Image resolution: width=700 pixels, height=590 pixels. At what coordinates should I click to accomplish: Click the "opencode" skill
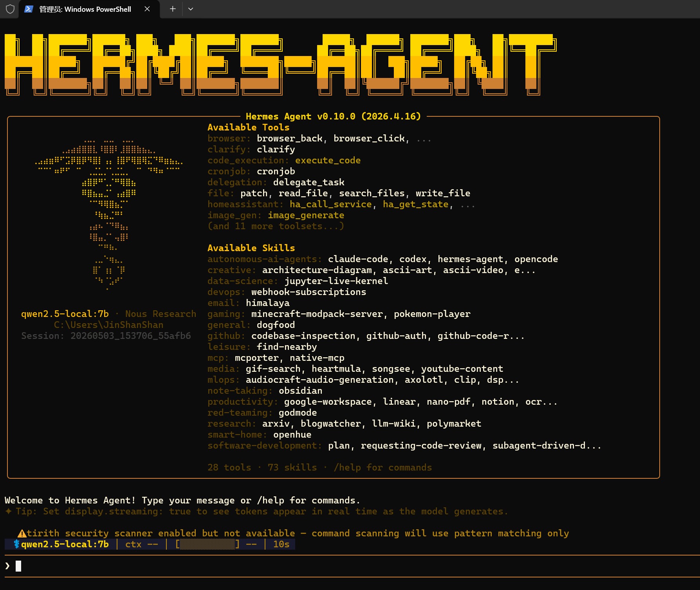click(x=536, y=259)
